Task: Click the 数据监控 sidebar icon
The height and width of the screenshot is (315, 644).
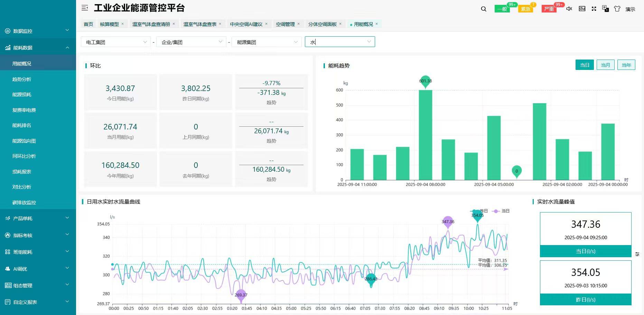Action: [7, 31]
